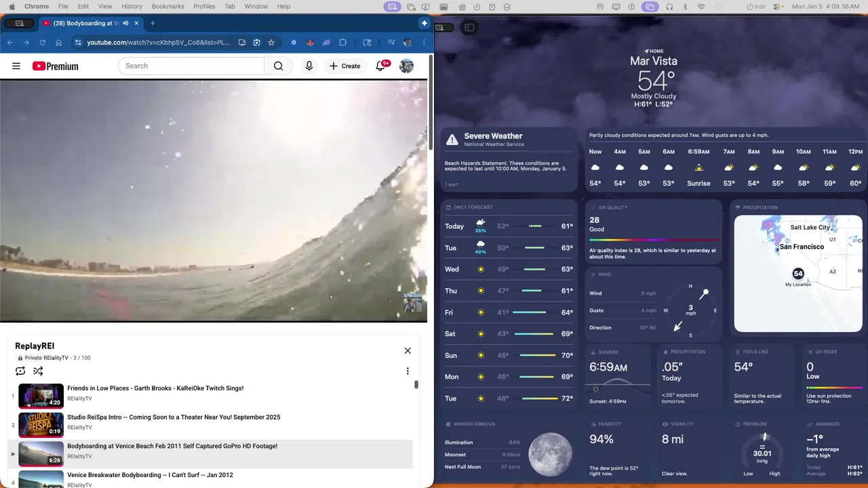Play Studio ReiSpa Intro video
Viewport: 868px width, 488px height.
210,425
